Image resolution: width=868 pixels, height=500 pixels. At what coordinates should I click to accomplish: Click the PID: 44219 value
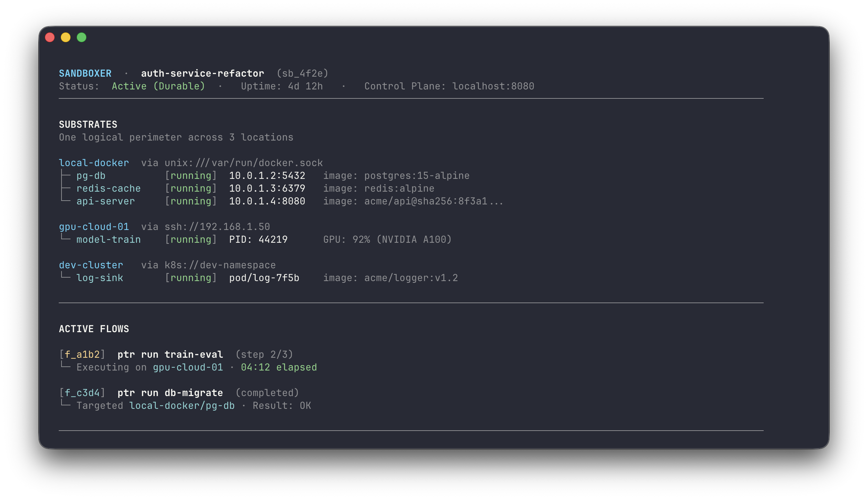258,239
